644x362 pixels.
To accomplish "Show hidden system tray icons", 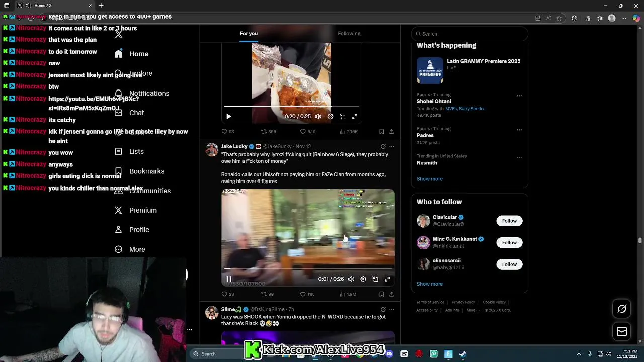I will coord(579,354).
